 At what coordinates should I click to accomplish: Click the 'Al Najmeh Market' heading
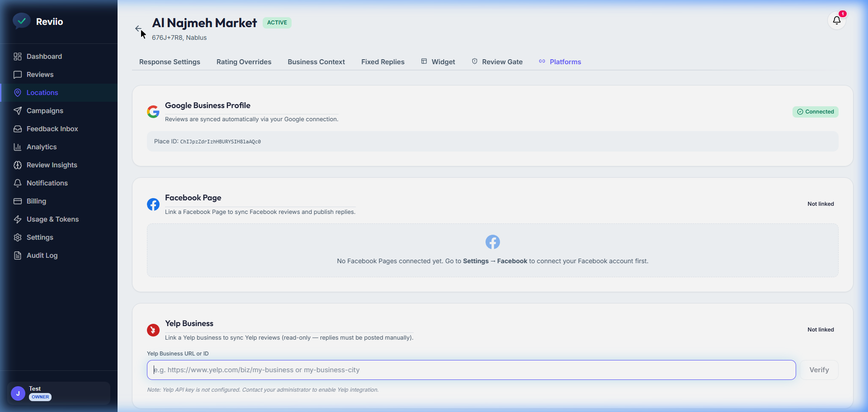(x=204, y=23)
